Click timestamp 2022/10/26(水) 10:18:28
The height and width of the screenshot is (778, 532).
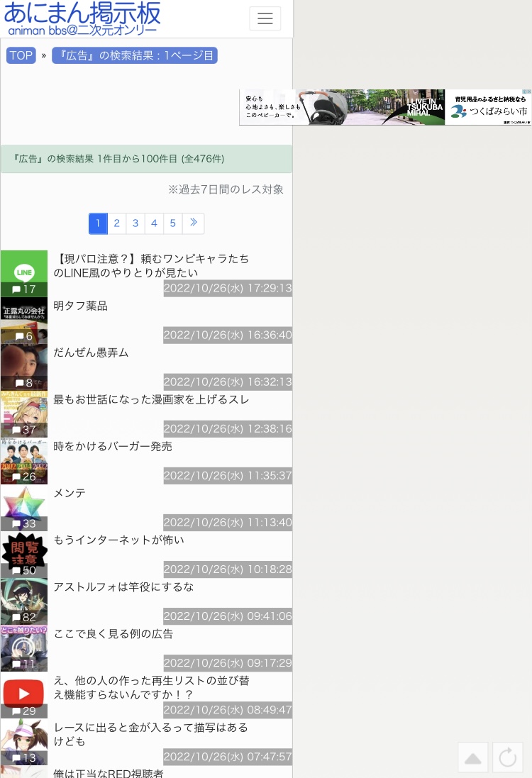click(228, 569)
